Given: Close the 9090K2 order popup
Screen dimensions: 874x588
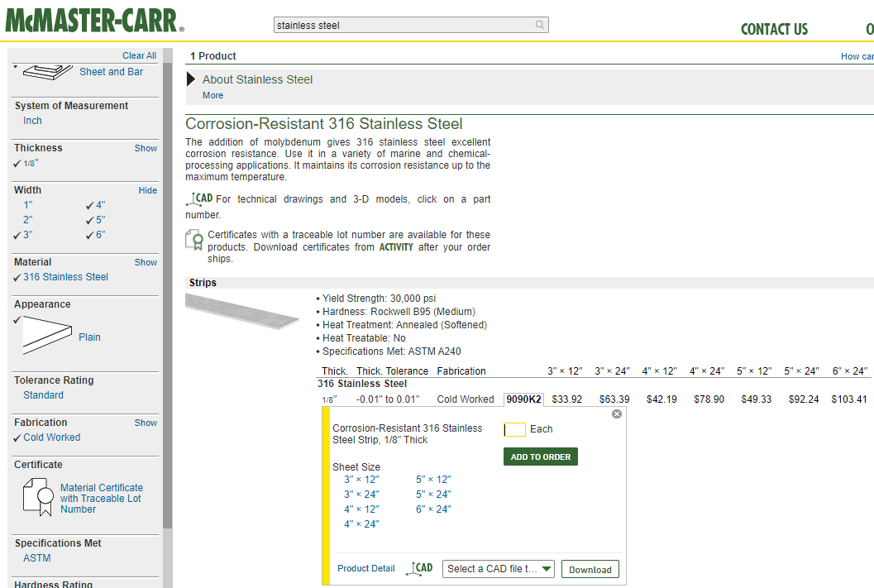Looking at the screenshot, I should 617,414.
